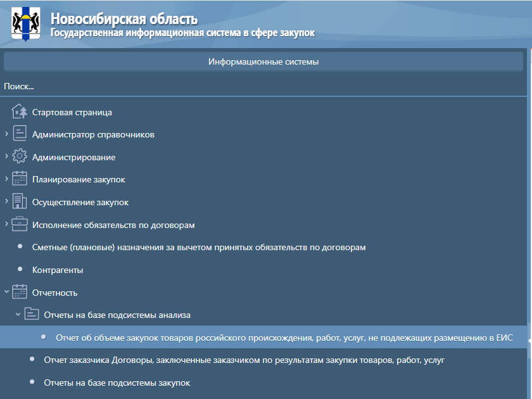This screenshot has width=532, height=399.
Task: Open the Информационные системы header button
Action: 263,62
